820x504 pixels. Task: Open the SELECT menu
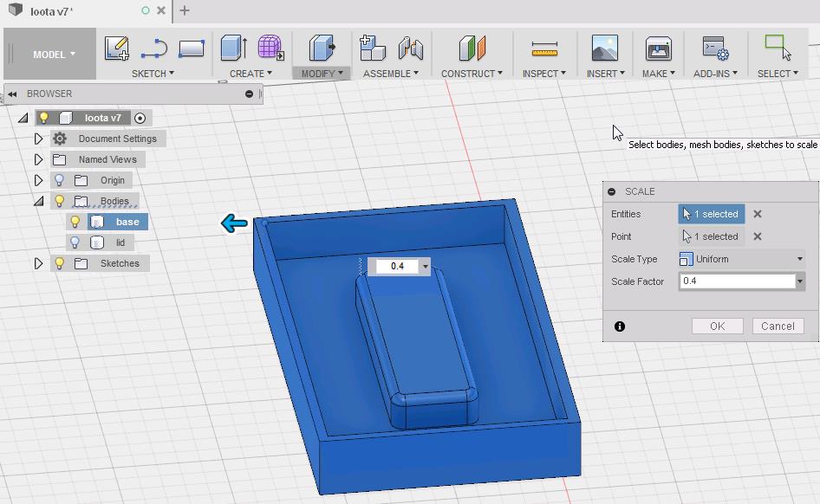[x=778, y=74]
